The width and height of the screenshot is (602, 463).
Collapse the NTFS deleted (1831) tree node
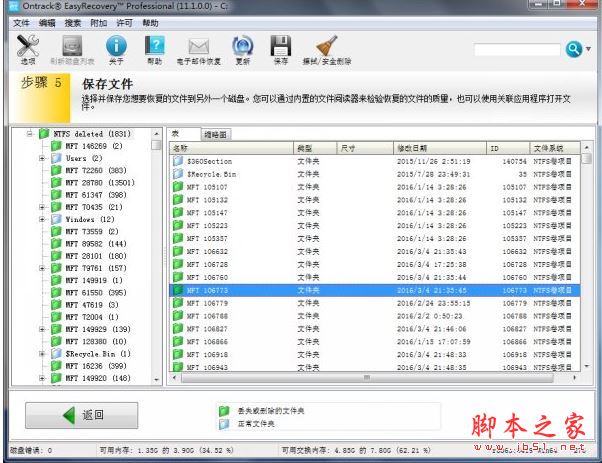click(30, 134)
